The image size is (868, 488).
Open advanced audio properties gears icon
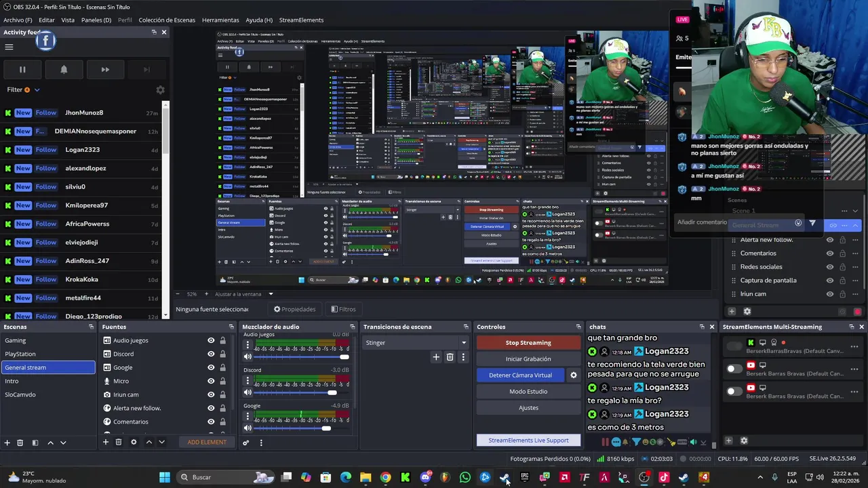click(x=245, y=443)
